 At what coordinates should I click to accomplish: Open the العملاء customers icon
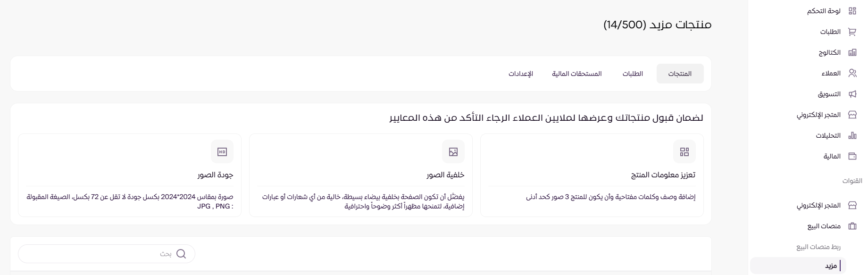coord(853,73)
